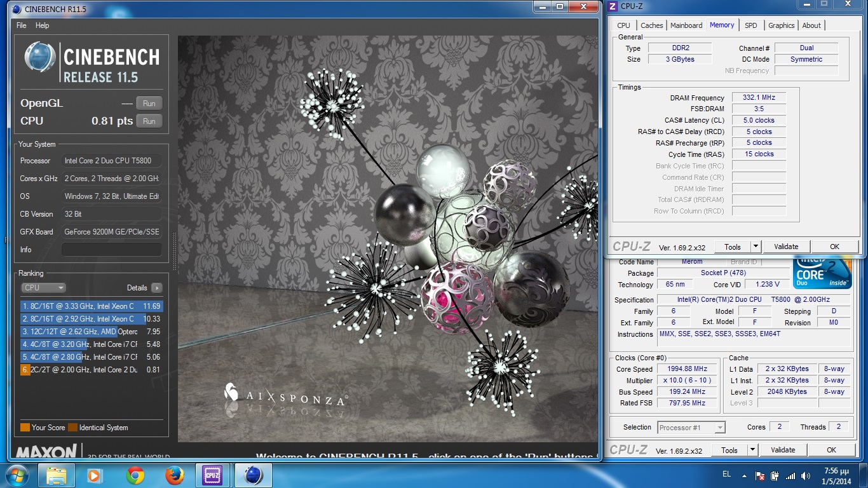The height and width of the screenshot is (488, 868).
Task: Open the Processor #1 selection dropdown
Action: tap(691, 428)
